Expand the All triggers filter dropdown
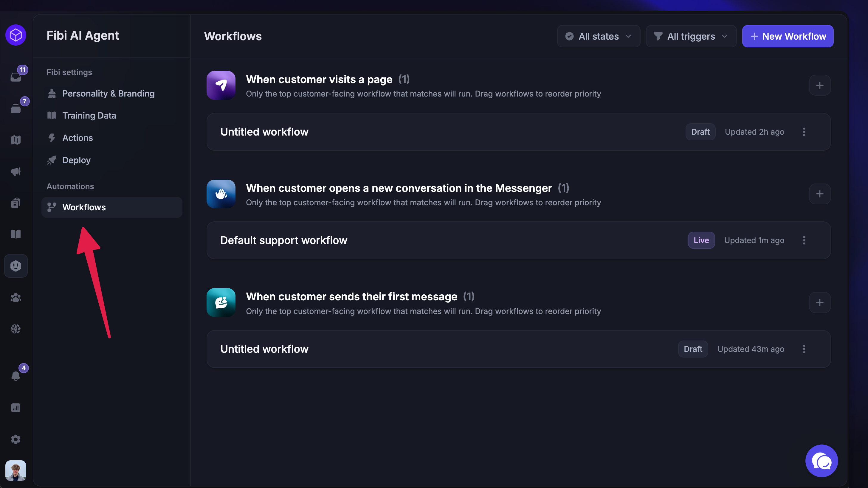This screenshot has height=488, width=868. click(x=691, y=36)
